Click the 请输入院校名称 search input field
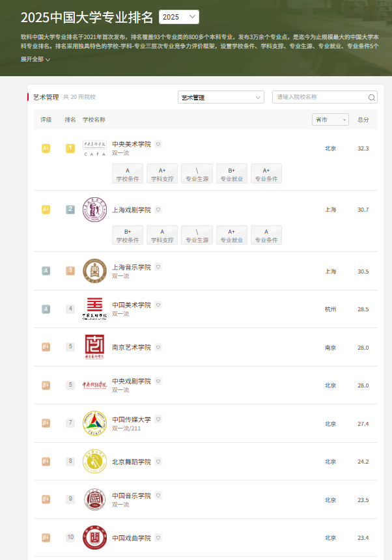The height and width of the screenshot is (560, 392). click(319, 97)
